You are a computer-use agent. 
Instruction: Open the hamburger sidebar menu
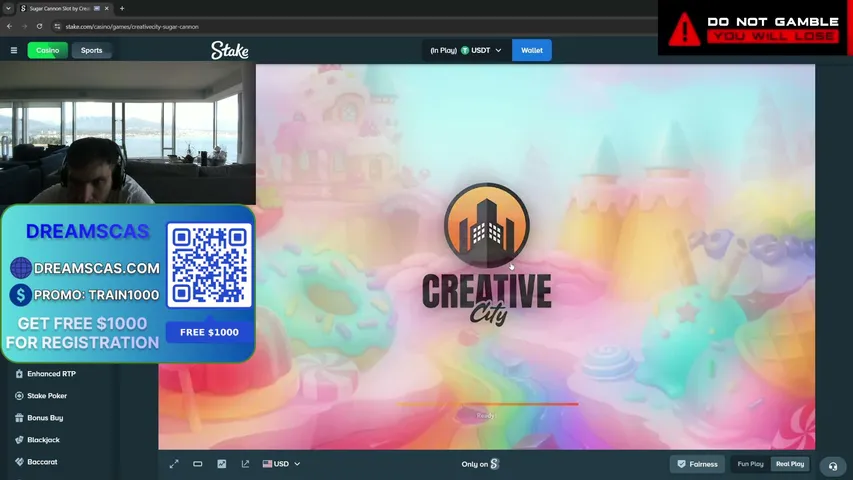(x=14, y=50)
